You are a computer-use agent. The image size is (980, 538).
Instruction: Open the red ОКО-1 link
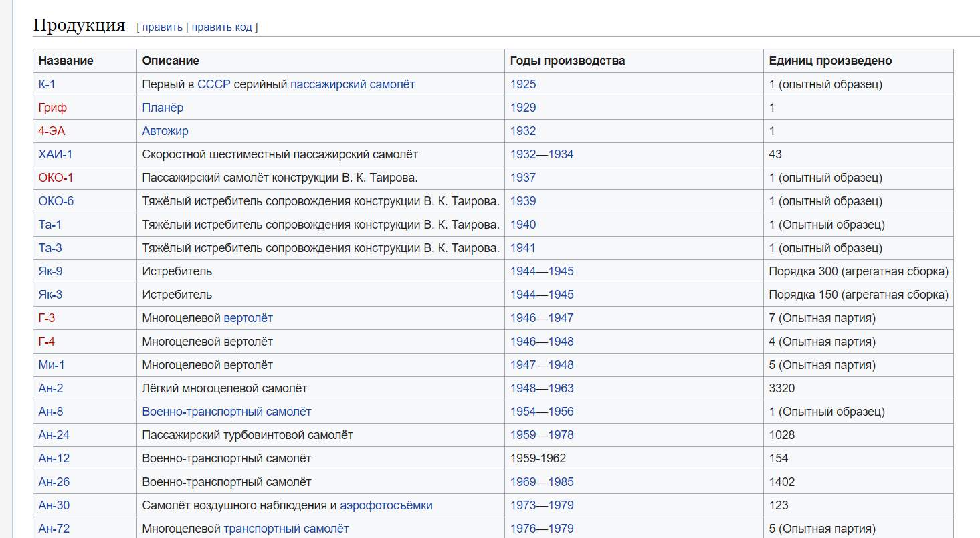click(56, 178)
